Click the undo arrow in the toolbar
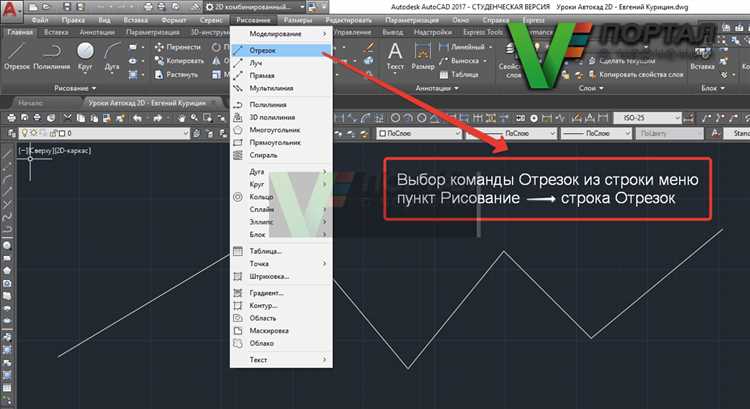750x409 pixels. 137,118
